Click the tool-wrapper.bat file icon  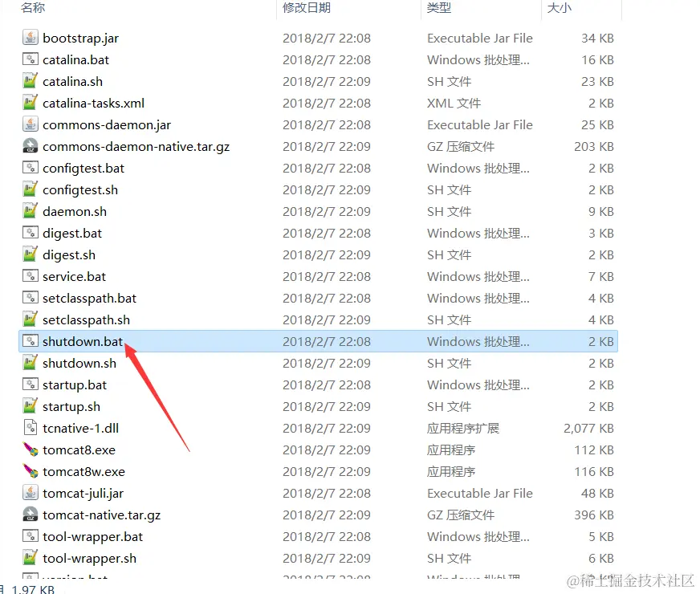click(30, 536)
